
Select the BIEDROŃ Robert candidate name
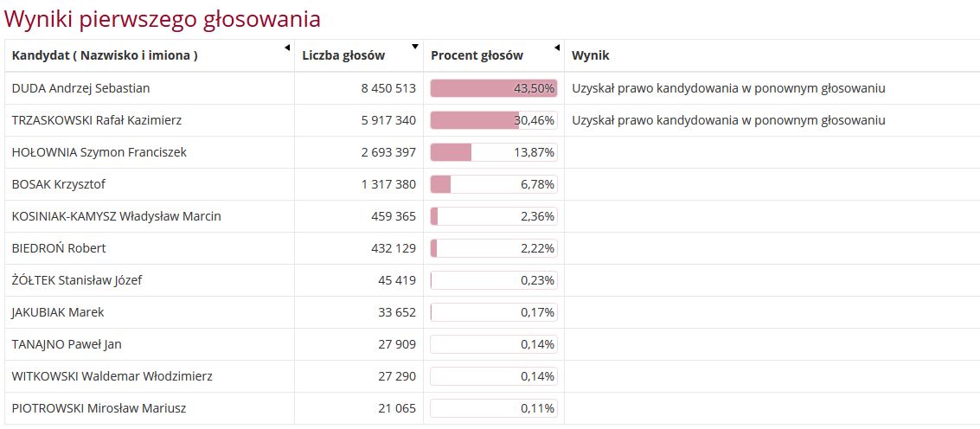[59, 248]
